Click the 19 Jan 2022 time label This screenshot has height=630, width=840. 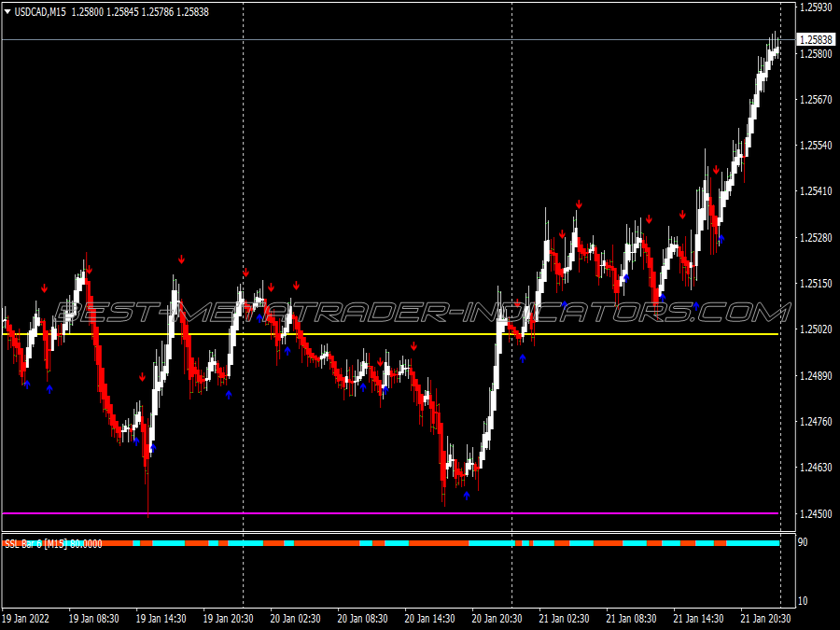point(26,619)
